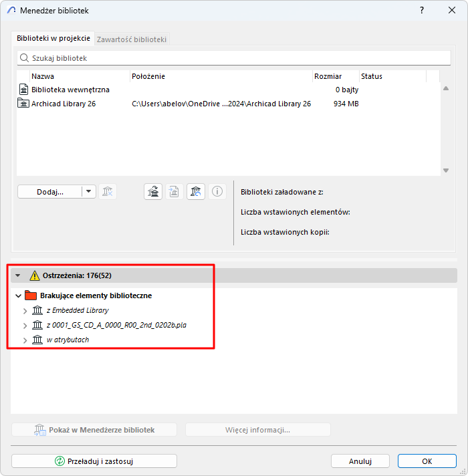
Task: Click the Archicad logo in title bar
Action: pos(11,10)
